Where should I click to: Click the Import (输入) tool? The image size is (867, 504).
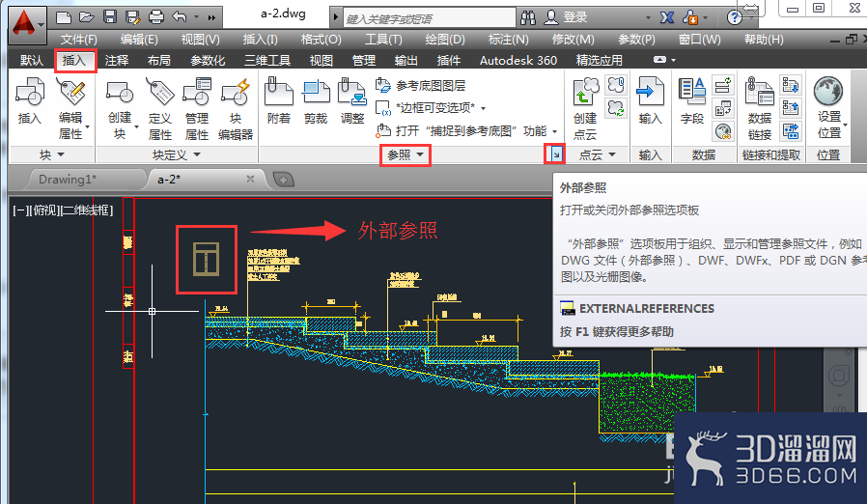click(x=650, y=100)
